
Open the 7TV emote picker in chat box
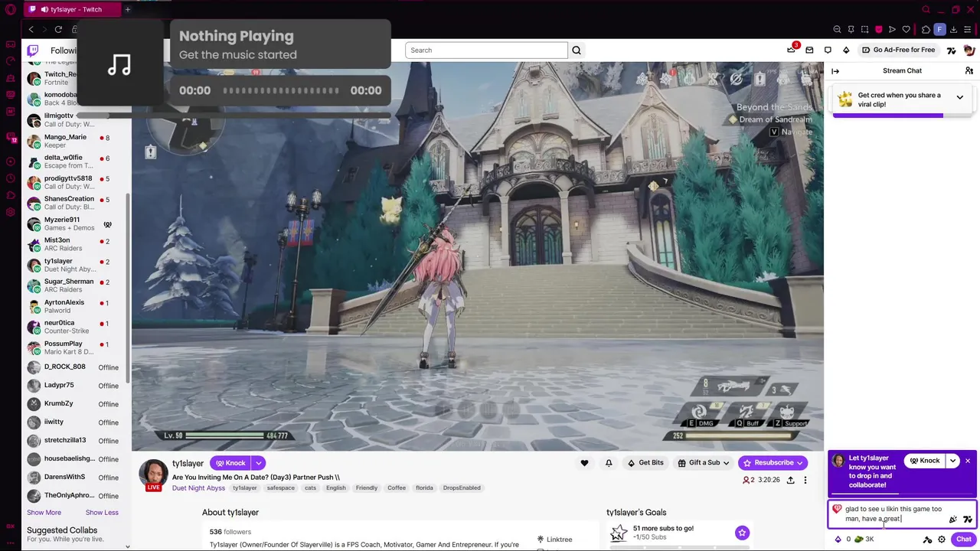(968, 519)
